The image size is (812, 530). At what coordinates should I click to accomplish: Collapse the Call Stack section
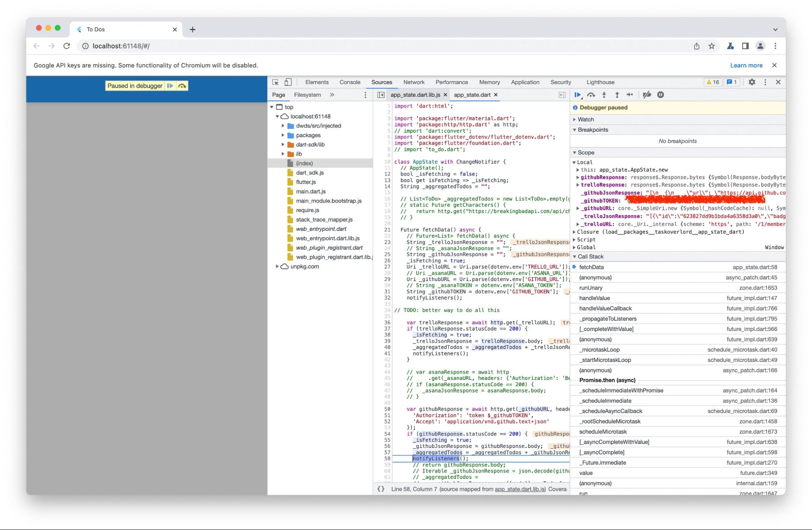coord(574,256)
